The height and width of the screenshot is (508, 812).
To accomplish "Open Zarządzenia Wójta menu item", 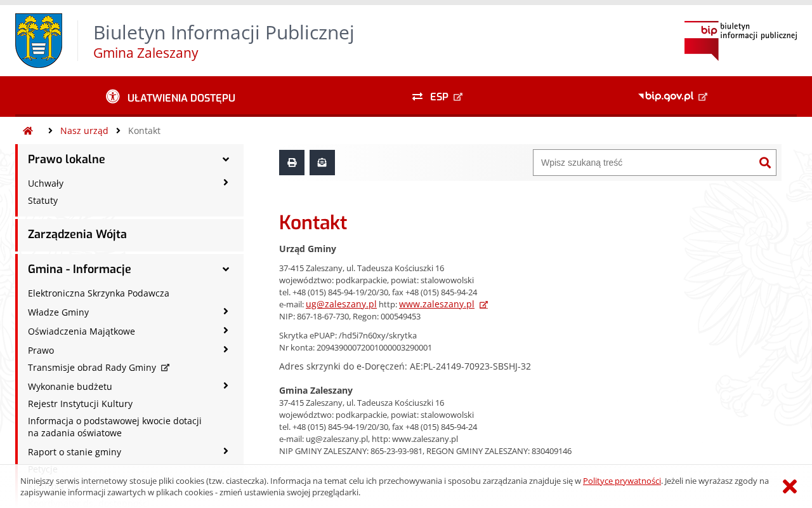I will click(77, 234).
